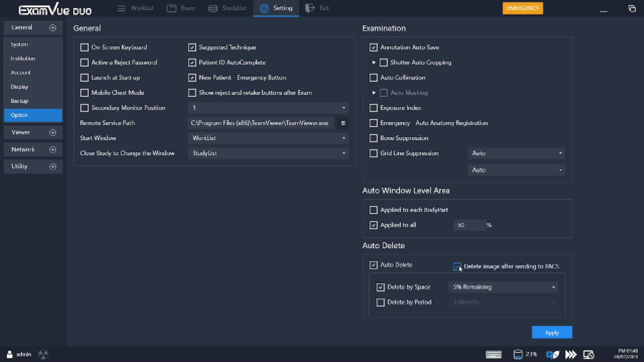Screen dimensions: 644x362
Task: Collapse the General section chevron in the sidebar
Action: [53, 28]
